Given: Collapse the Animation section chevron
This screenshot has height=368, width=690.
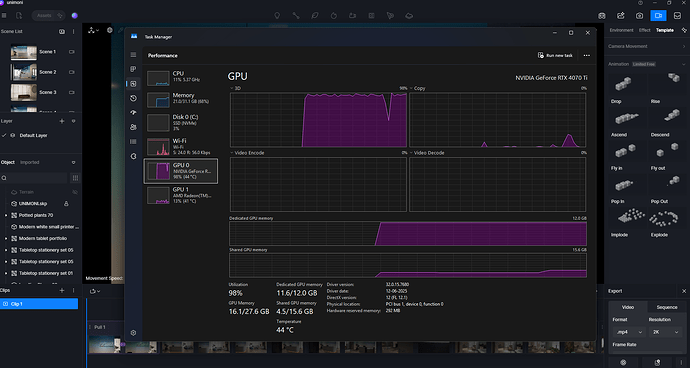Looking at the screenshot, I should click(684, 64).
